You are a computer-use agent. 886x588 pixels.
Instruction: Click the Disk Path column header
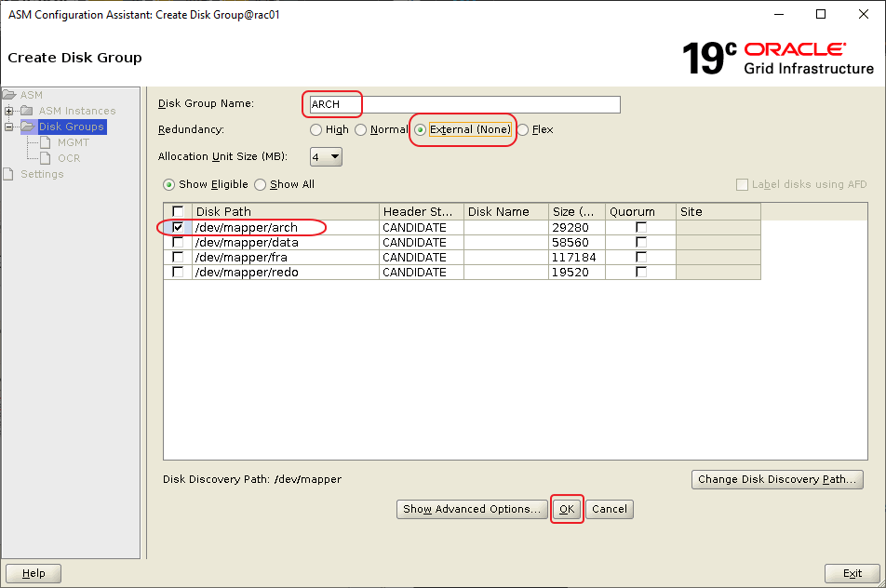tap(285, 212)
